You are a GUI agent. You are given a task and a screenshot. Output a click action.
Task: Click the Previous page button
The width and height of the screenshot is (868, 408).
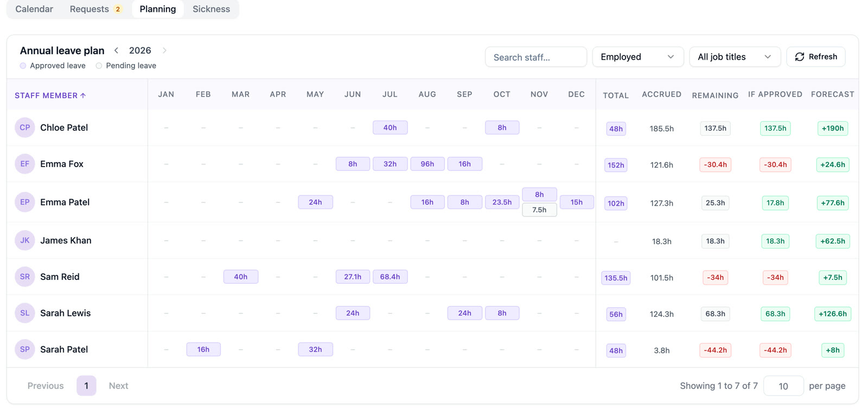tap(46, 386)
